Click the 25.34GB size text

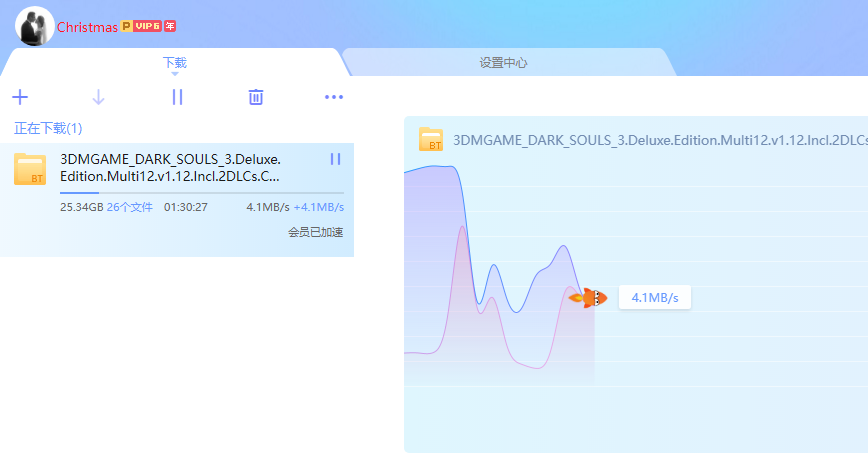point(82,207)
